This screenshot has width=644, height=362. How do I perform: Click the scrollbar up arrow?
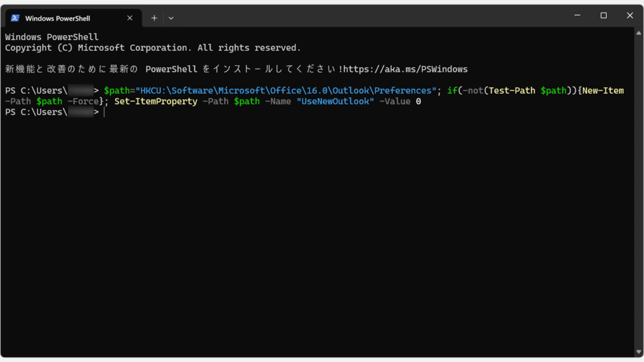(x=639, y=33)
